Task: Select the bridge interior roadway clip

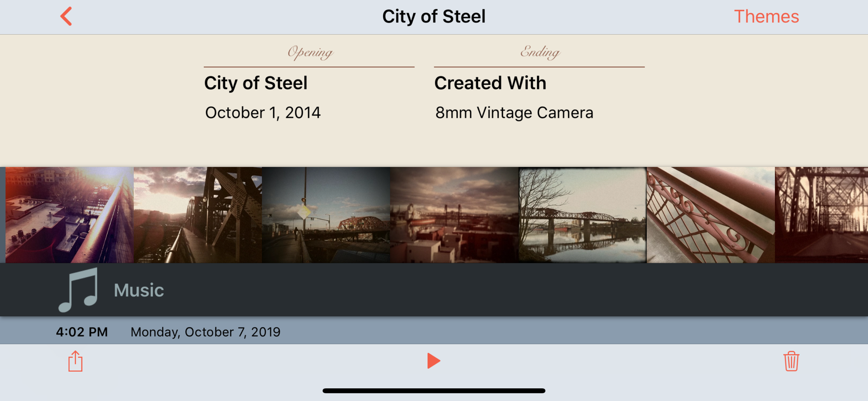Action: 821,215
